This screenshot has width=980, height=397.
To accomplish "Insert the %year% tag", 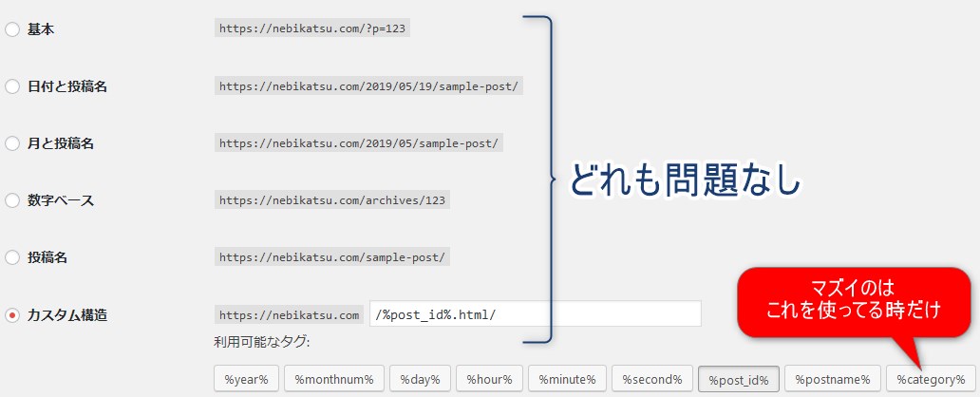I will tap(246, 379).
